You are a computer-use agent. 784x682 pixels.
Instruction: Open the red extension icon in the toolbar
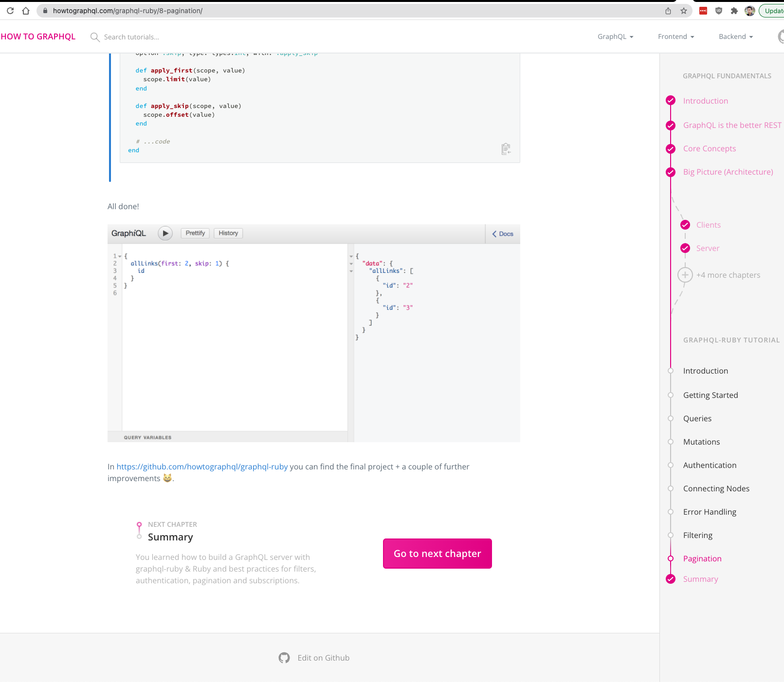coord(703,11)
